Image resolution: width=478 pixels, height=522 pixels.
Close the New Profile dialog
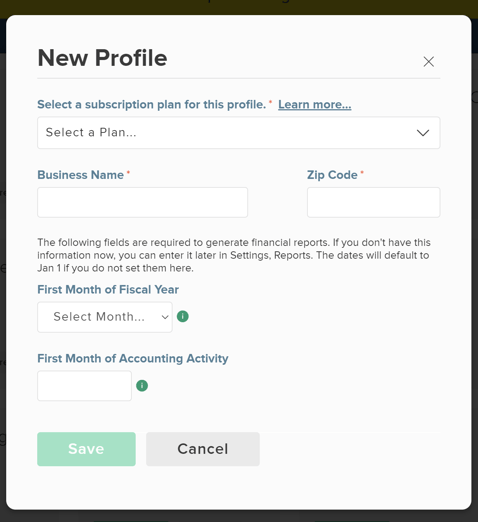(x=428, y=61)
